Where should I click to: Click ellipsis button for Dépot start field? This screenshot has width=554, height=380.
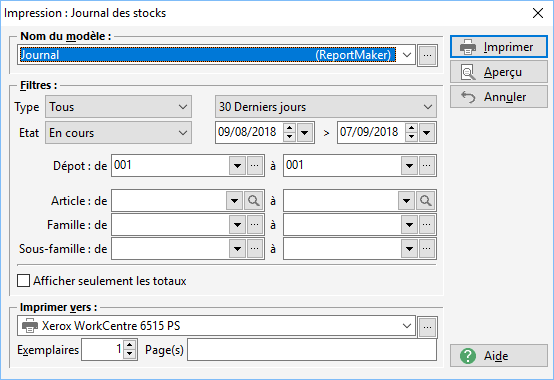point(255,166)
